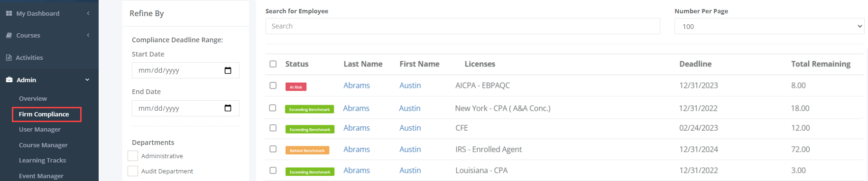This screenshot has width=868, height=181.
Task: Click the My Dashboard grid icon
Action: click(x=9, y=13)
